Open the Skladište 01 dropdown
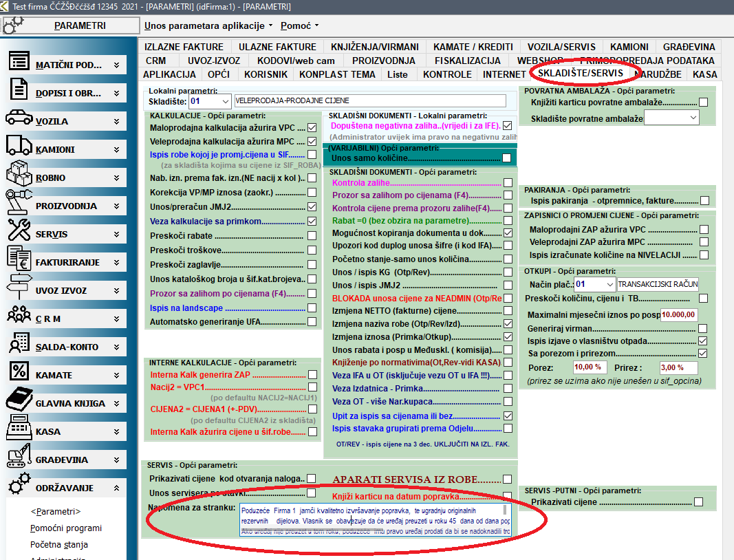This screenshot has width=734, height=560. coord(226,101)
